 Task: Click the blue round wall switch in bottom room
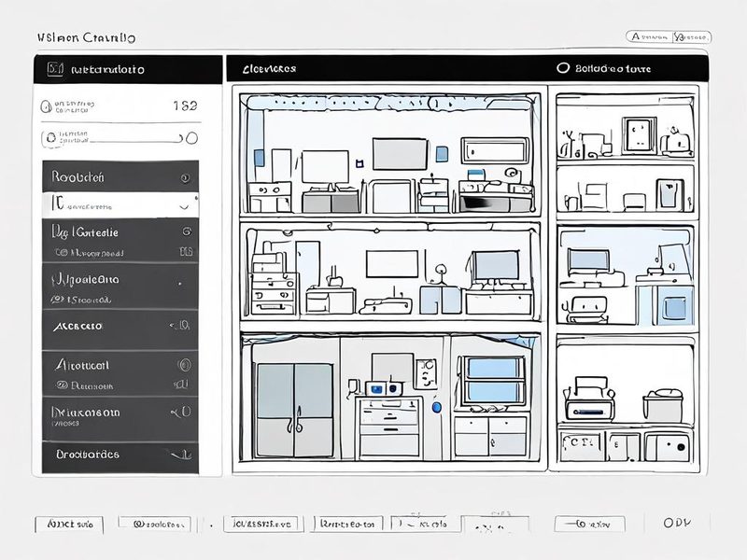coord(436,407)
